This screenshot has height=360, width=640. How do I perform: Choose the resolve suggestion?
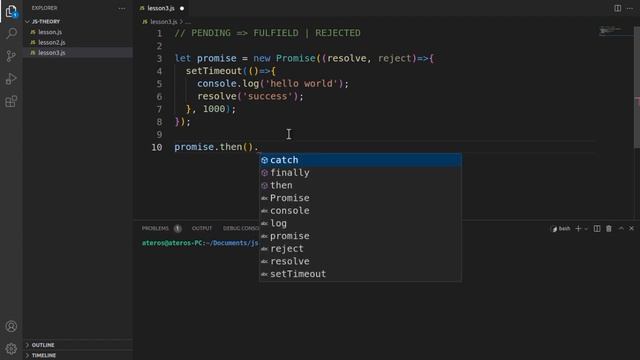point(360,261)
